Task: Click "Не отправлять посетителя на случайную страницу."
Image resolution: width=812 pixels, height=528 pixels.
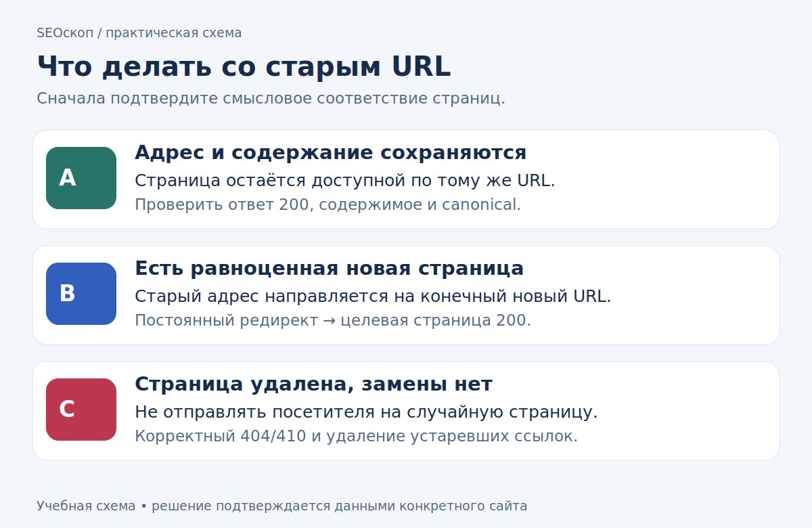Action: click(x=366, y=412)
